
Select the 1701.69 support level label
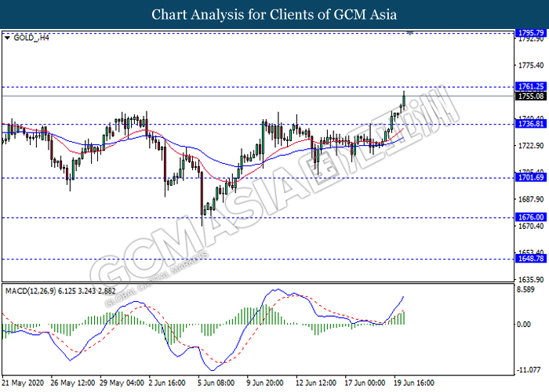pyautogui.click(x=531, y=177)
